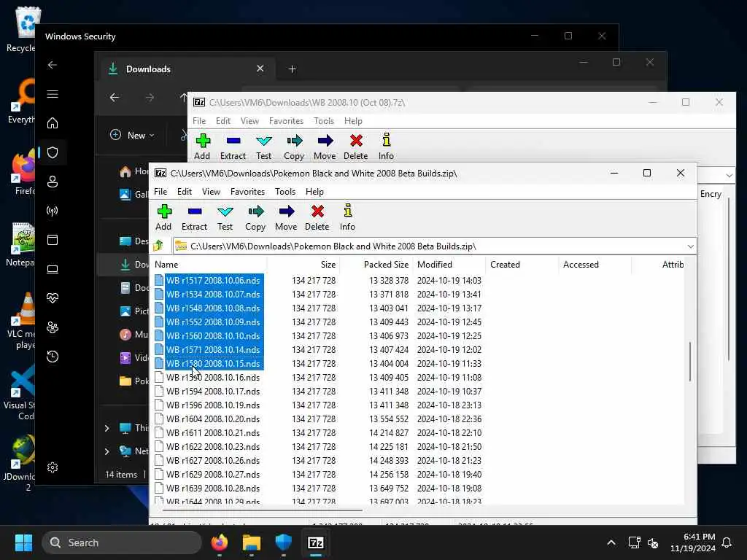
Task: Select WB r1627 2008.10.26.nds file
Action: coord(213,461)
